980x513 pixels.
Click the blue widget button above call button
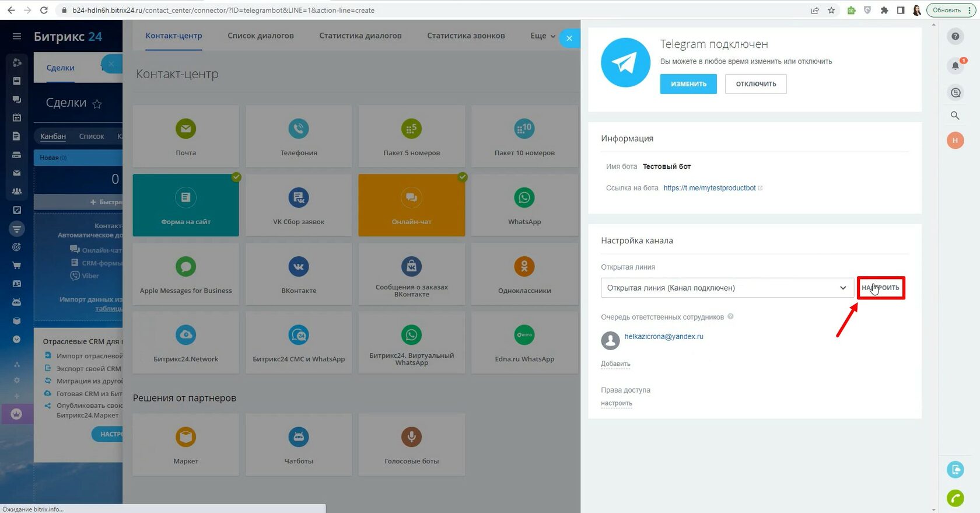[x=956, y=469]
